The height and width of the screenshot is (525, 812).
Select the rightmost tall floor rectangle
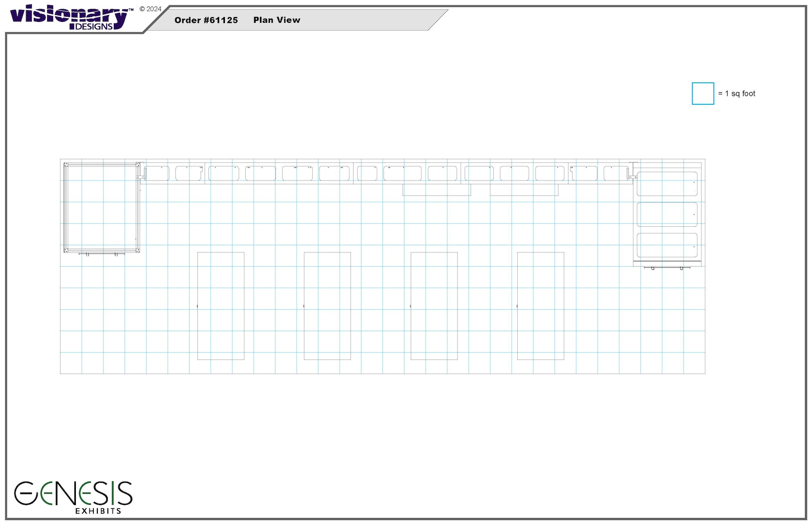(x=540, y=306)
